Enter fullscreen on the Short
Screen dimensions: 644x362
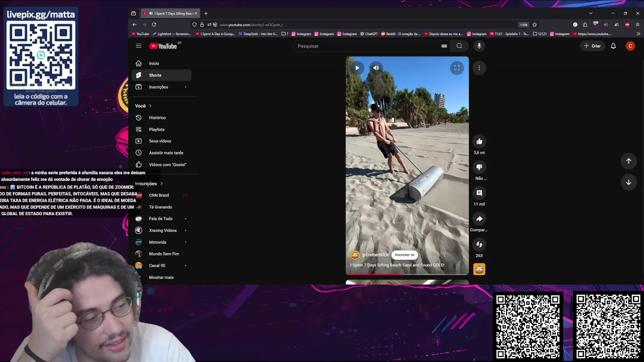click(457, 68)
